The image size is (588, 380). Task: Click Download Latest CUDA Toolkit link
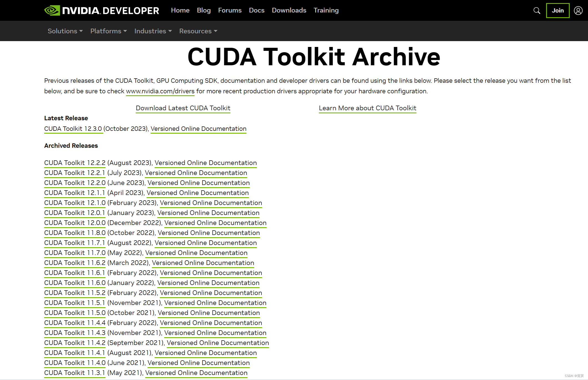[x=183, y=108]
